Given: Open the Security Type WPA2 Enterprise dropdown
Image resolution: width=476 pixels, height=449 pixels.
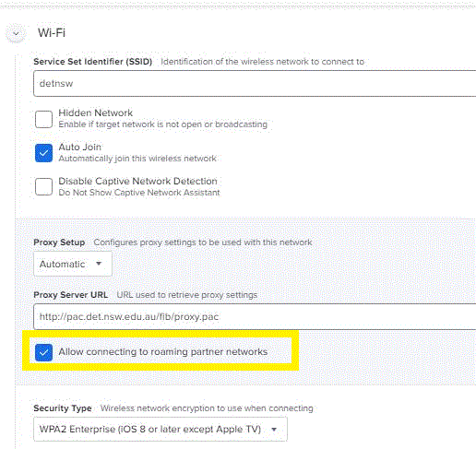Looking at the screenshot, I should [161, 429].
